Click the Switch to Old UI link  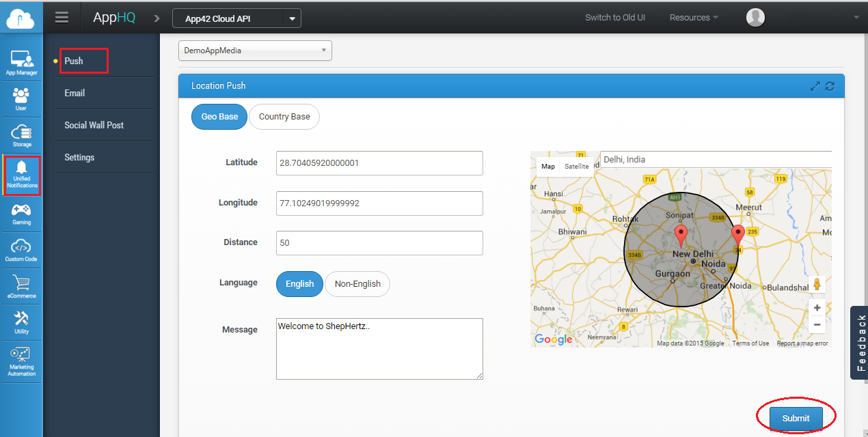tap(614, 18)
